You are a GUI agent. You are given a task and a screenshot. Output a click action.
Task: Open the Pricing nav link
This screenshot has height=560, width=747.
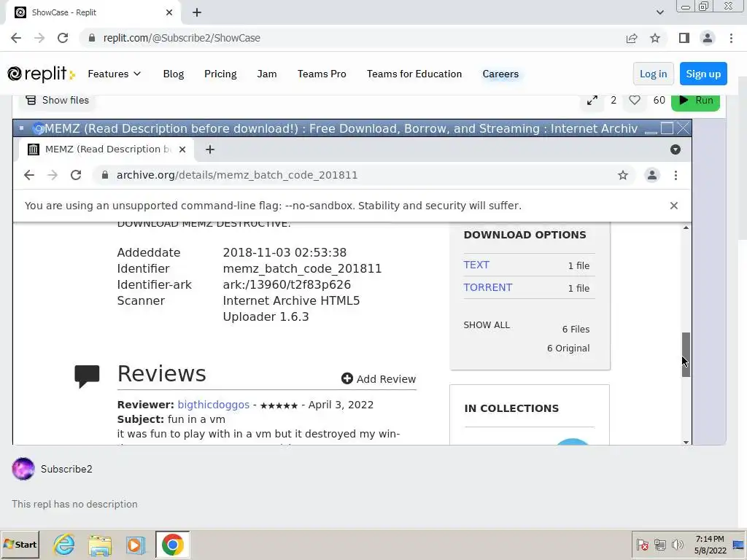[220, 74]
